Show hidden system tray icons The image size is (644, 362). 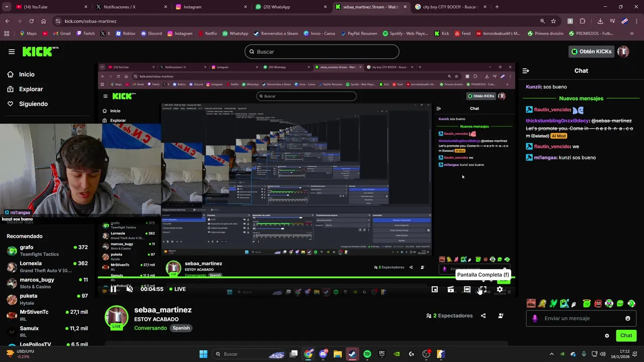(x=551, y=354)
